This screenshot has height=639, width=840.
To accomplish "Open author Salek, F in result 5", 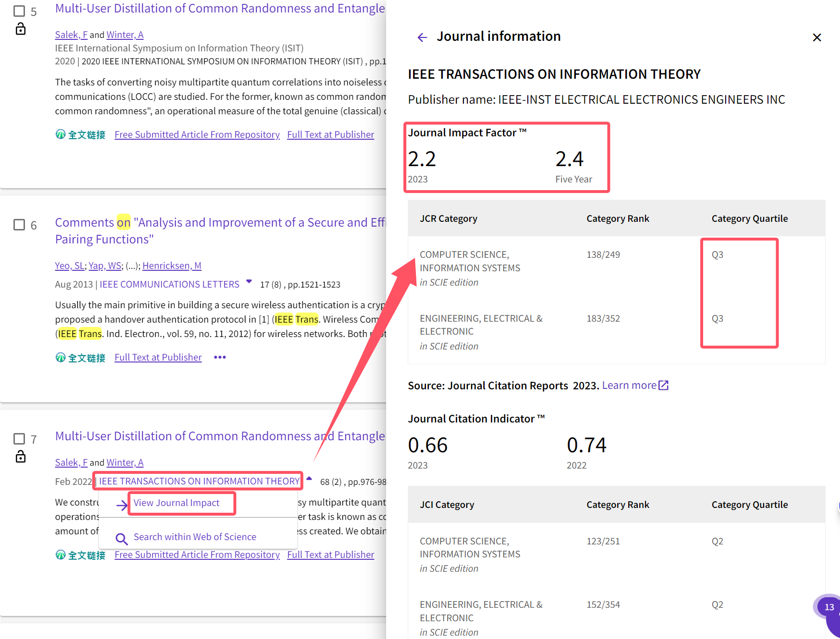I will pyautogui.click(x=71, y=35).
